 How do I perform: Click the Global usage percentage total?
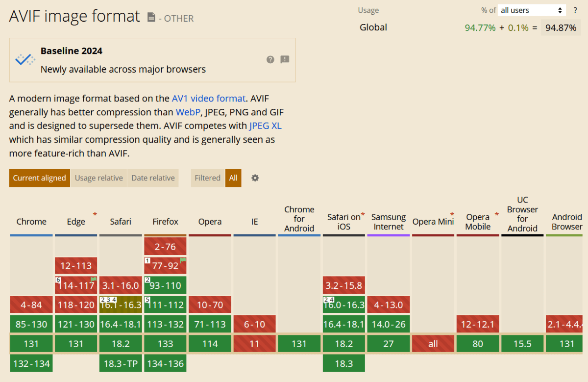[560, 27]
